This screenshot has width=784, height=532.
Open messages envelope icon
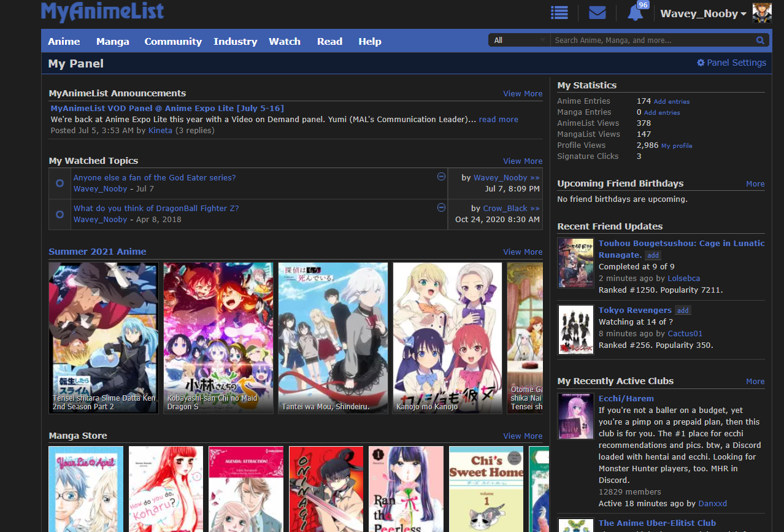point(597,12)
